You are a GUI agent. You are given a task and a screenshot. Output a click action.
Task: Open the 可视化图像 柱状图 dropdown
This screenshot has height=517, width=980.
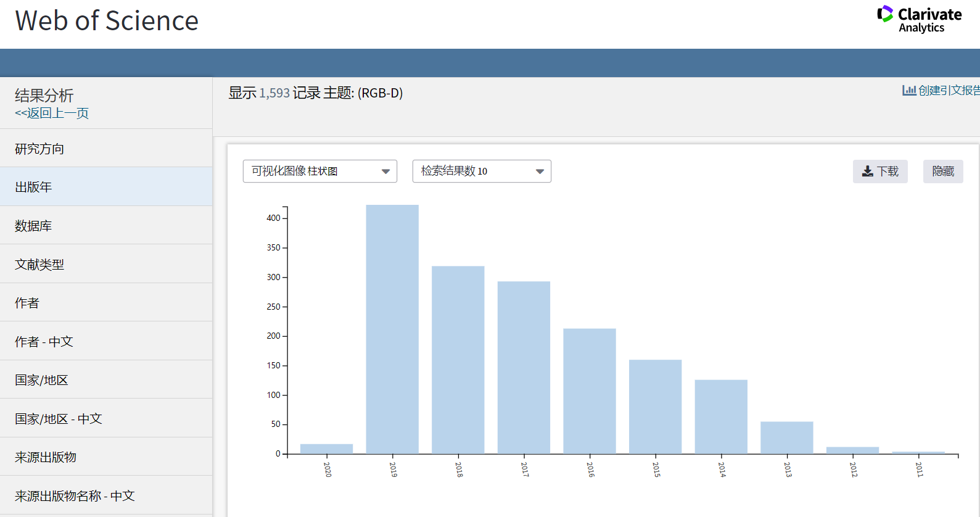pyautogui.click(x=320, y=171)
